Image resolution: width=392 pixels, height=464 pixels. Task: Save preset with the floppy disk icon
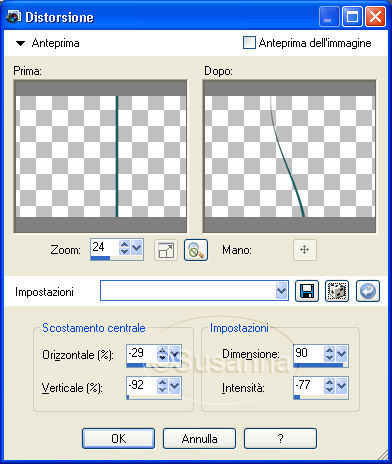(307, 291)
